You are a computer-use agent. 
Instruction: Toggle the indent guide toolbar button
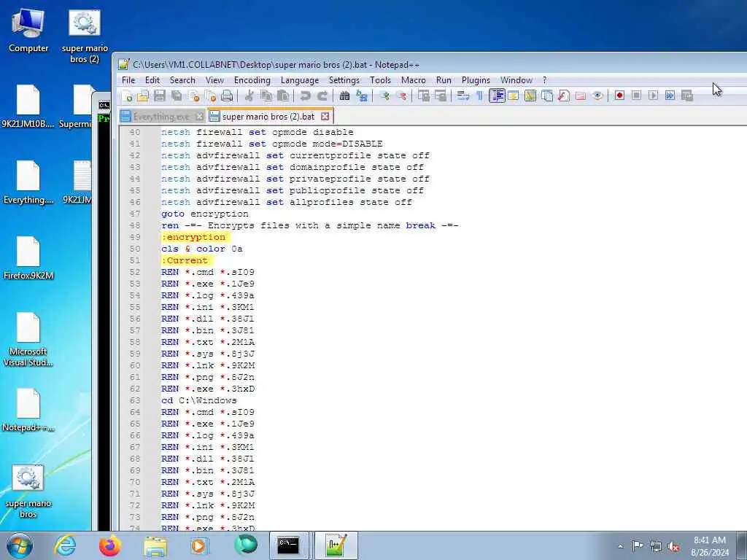tap(497, 96)
